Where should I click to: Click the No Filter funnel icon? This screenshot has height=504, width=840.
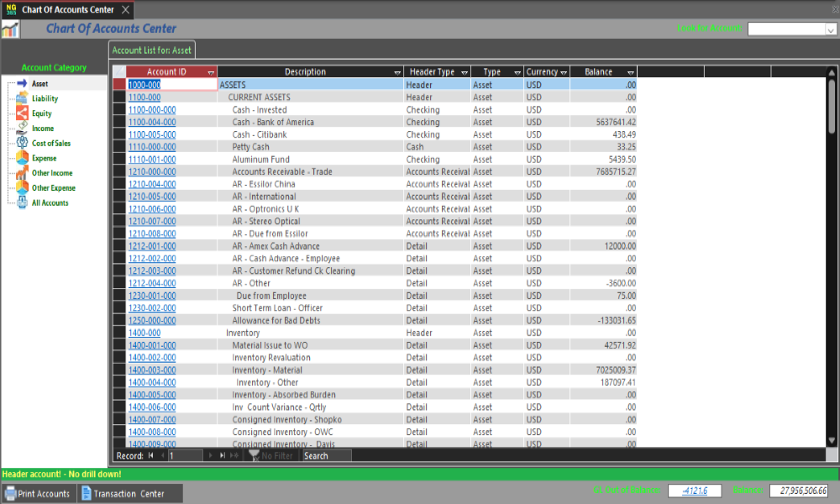pyautogui.click(x=253, y=455)
